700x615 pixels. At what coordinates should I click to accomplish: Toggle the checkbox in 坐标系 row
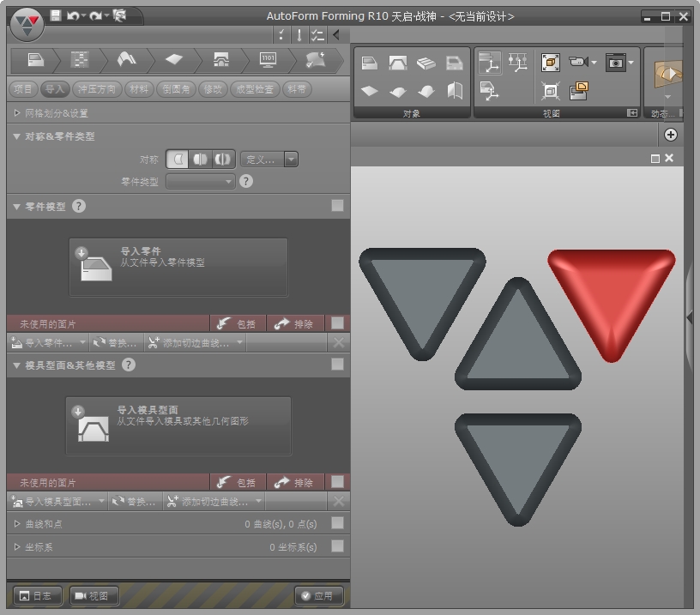point(337,546)
